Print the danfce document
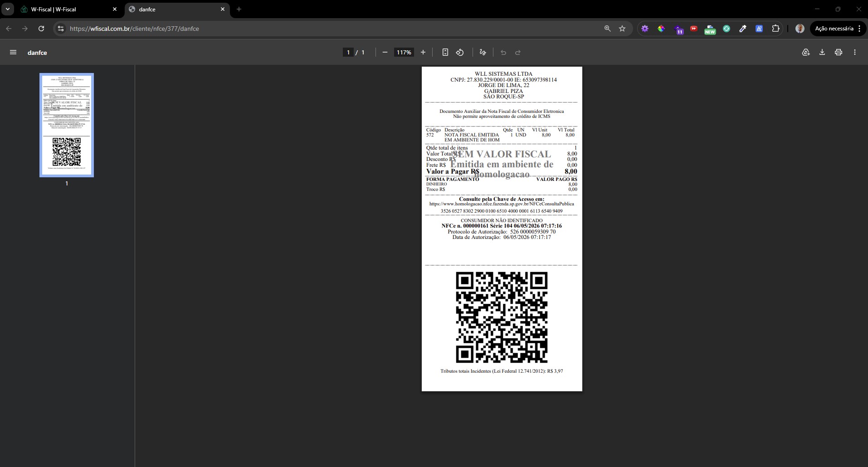The width and height of the screenshot is (868, 467). [x=839, y=53]
